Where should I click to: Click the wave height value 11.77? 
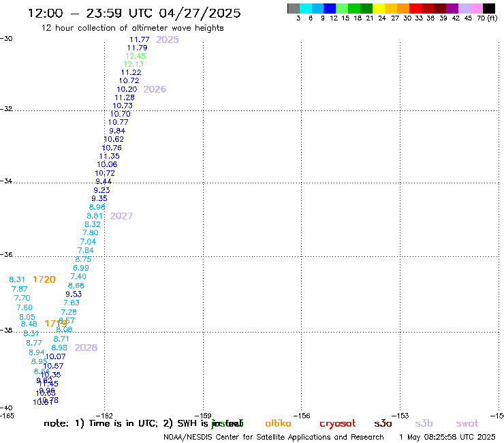click(x=140, y=40)
